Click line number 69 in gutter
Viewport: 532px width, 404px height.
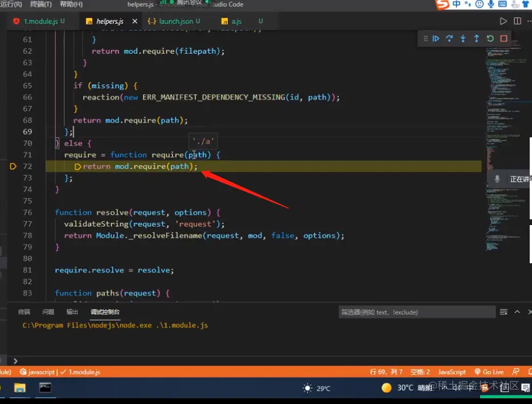(x=27, y=132)
